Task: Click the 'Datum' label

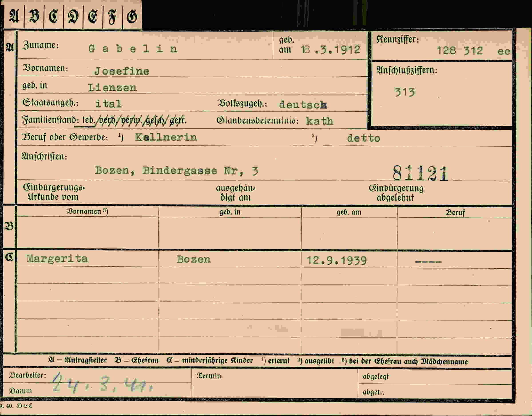Action: tap(20, 391)
